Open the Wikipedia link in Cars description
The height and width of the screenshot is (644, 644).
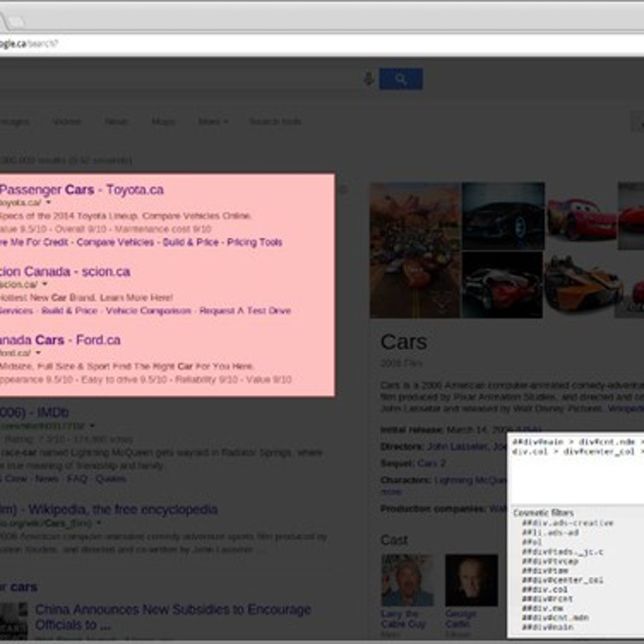[x=626, y=408]
